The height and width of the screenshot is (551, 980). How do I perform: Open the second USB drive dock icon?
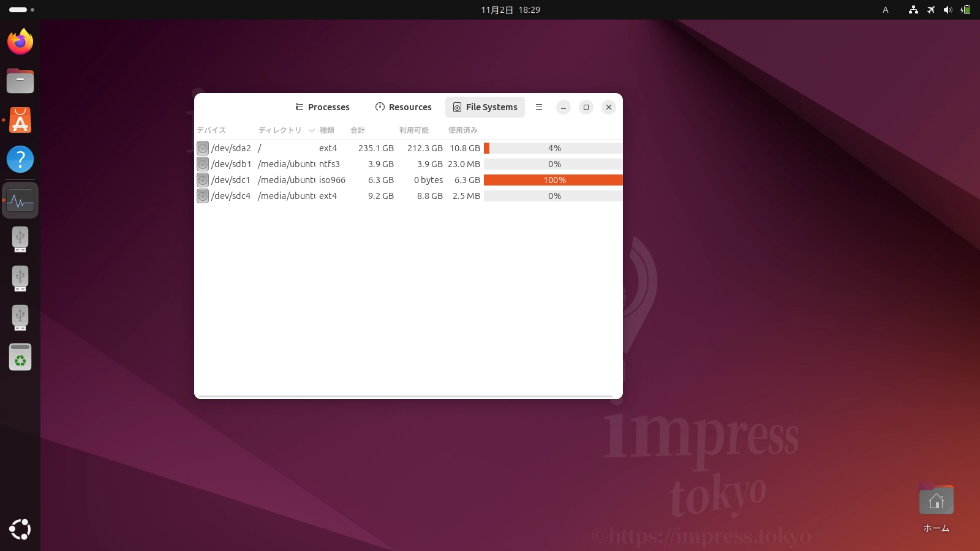[20, 279]
